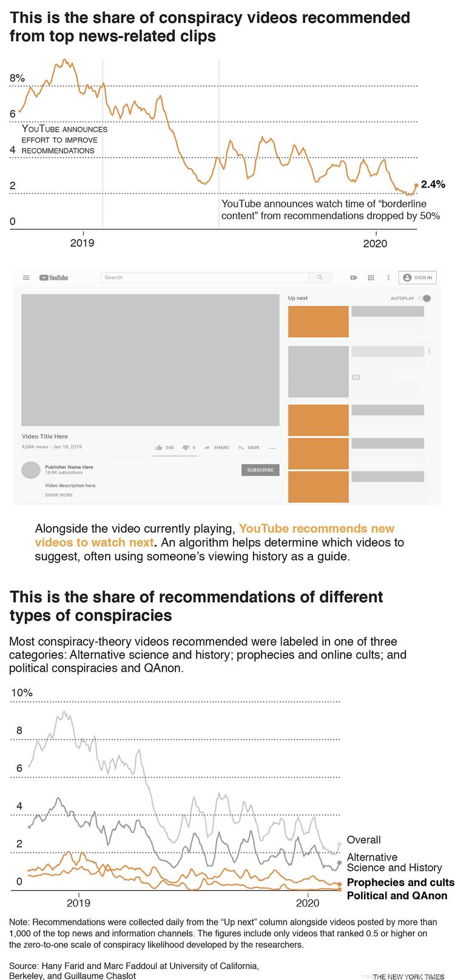Open settings three-dot menu in header

[x=388, y=278]
